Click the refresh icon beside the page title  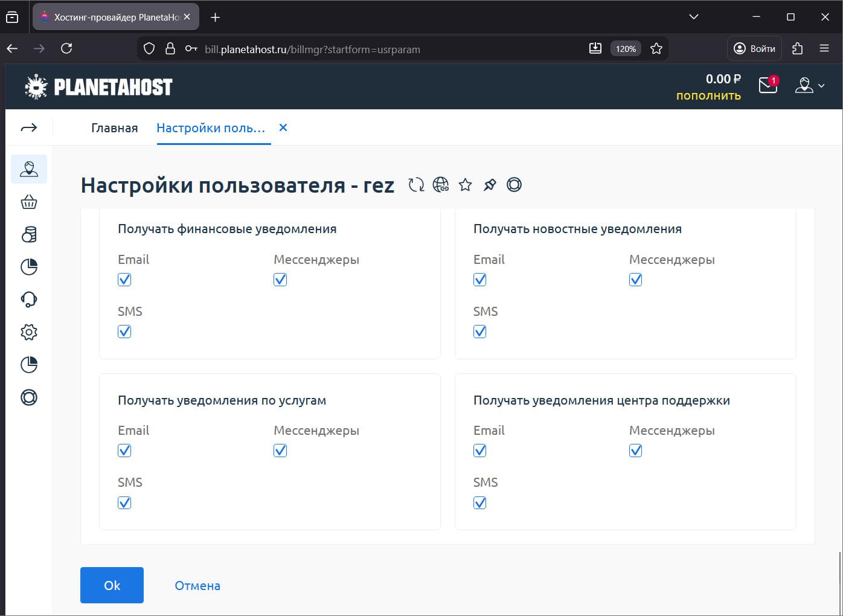416,185
